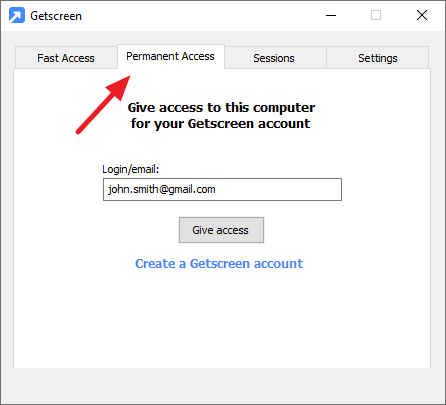Click the gray window area below the panel
Image resolution: width=446 pixels, height=405 pixels.
click(x=222, y=385)
